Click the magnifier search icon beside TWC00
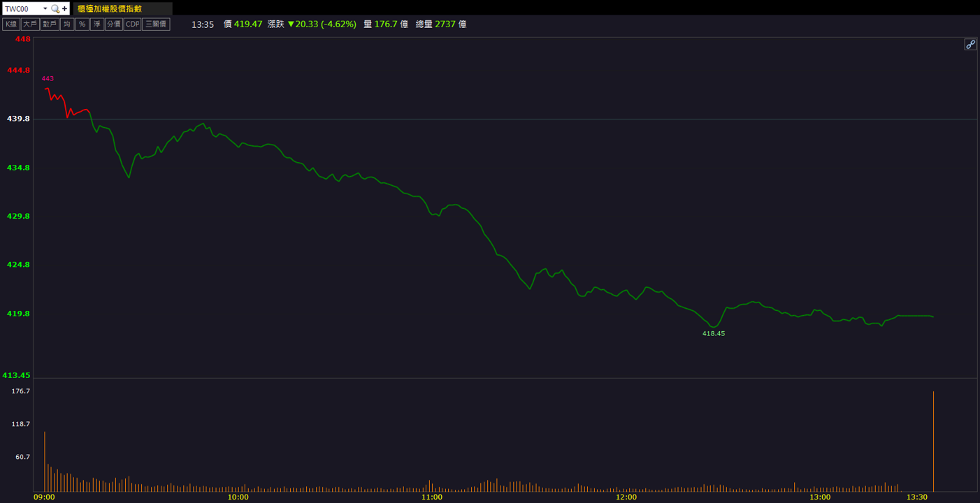Screen dimensions: 980x503 (x=55, y=9)
